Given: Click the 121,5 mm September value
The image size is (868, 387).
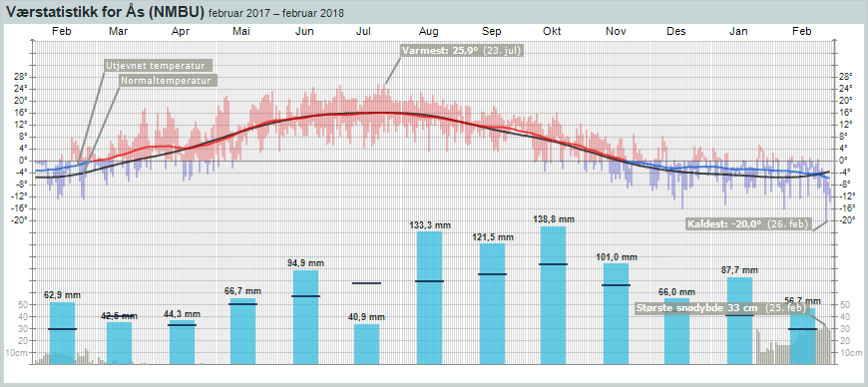Looking at the screenshot, I should pos(494,237).
